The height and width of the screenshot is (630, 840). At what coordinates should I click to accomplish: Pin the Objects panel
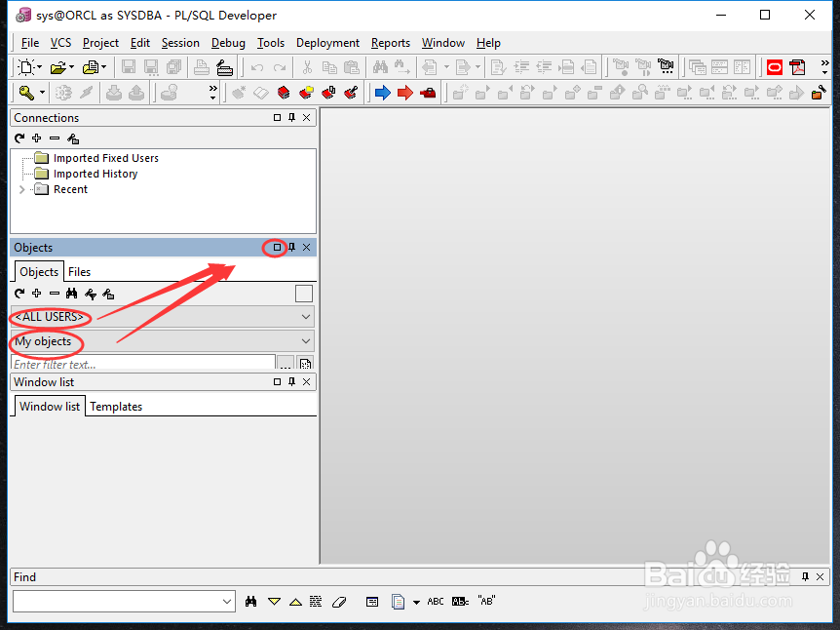point(292,247)
